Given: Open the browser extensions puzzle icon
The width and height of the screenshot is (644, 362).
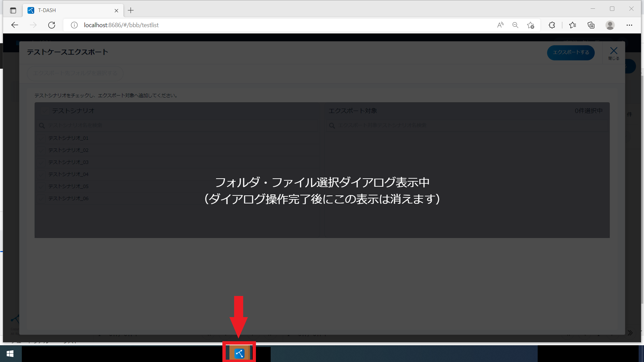Looking at the screenshot, I should tap(552, 25).
